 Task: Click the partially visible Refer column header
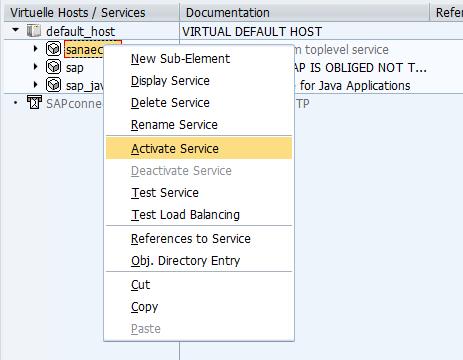click(447, 13)
